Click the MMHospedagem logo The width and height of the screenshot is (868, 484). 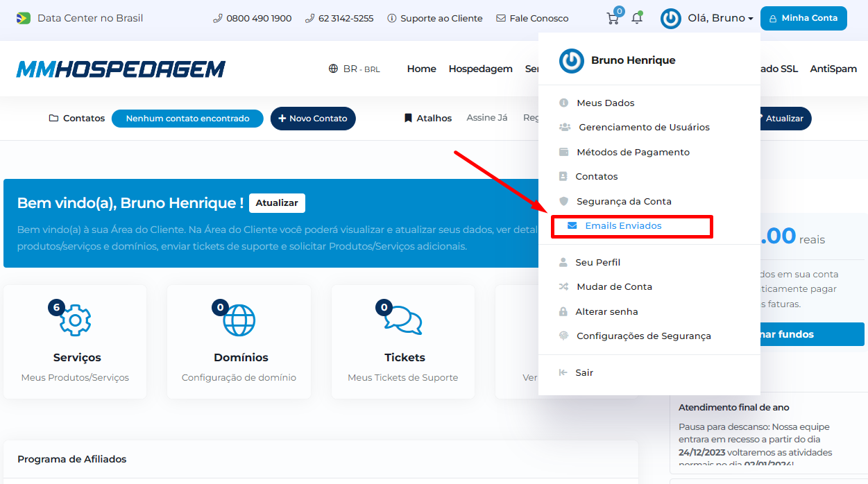click(x=121, y=69)
